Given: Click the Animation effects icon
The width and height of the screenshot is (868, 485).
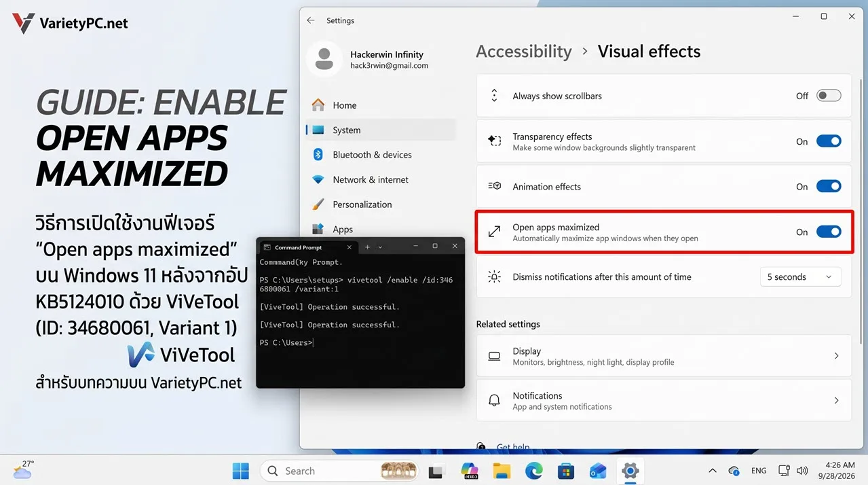Looking at the screenshot, I should click(x=494, y=186).
